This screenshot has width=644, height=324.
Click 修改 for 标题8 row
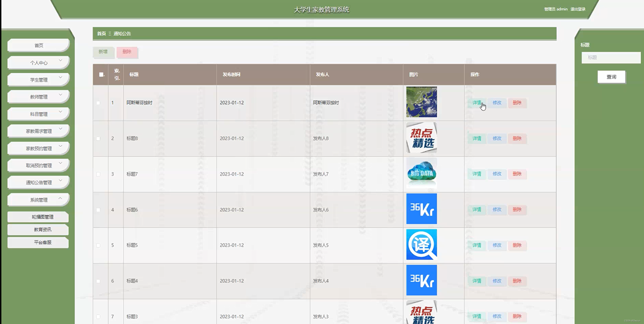point(497,139)
